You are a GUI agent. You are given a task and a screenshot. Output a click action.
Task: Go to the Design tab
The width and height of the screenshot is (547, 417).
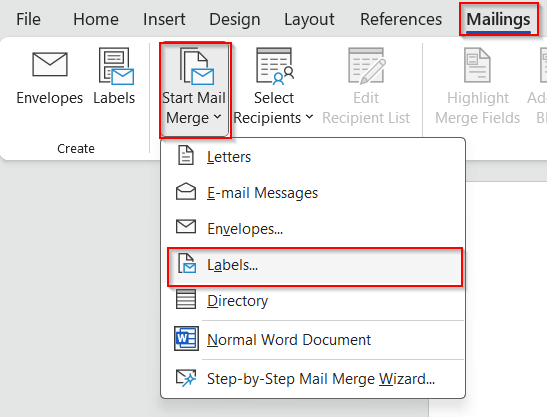234,19
